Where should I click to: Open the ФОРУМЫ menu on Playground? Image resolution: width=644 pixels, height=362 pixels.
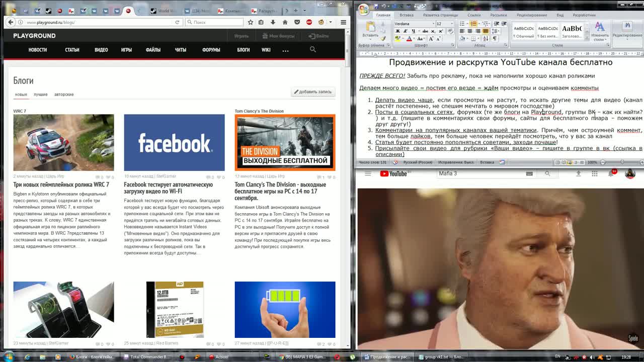pos(211,50)
